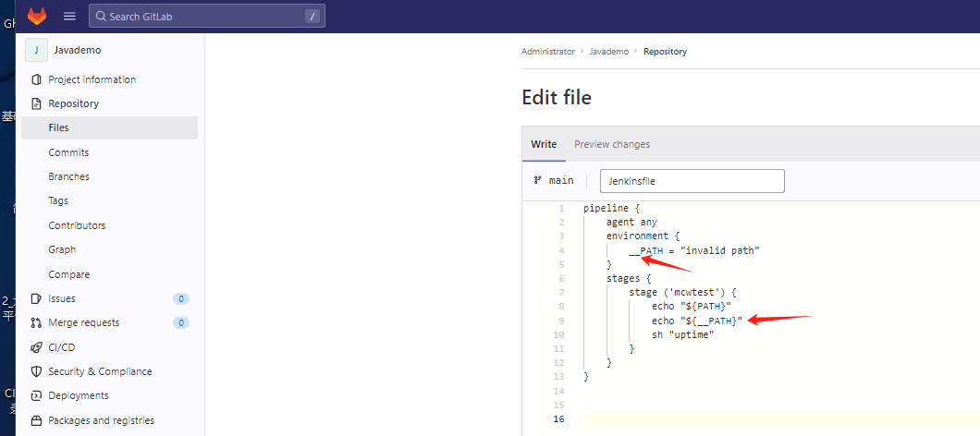Click the Packages and registries icon
The height and width of the screenshot is (436, 980).
click(37, 420)
